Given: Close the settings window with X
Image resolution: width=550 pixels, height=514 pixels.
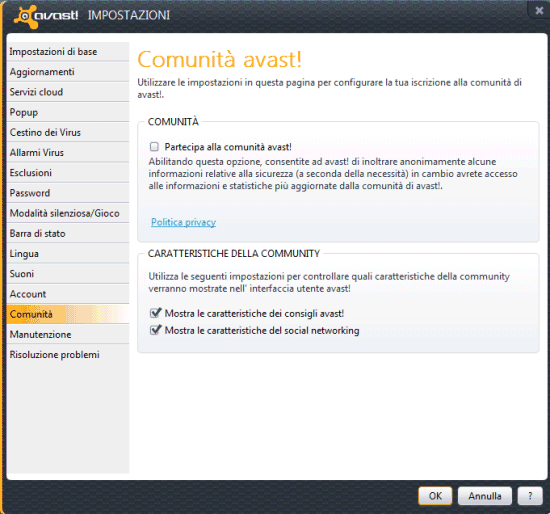Looking at the screenshot, I should click(539, 11).
